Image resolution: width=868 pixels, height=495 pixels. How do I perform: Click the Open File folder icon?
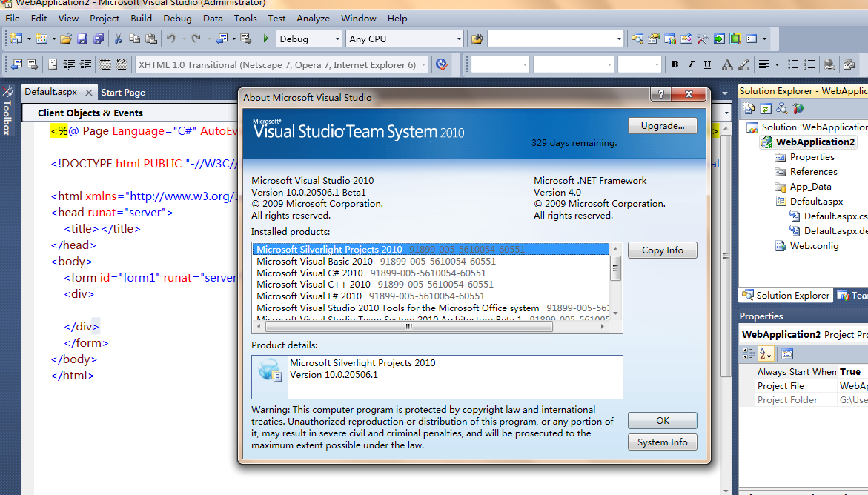coord(66,39)
